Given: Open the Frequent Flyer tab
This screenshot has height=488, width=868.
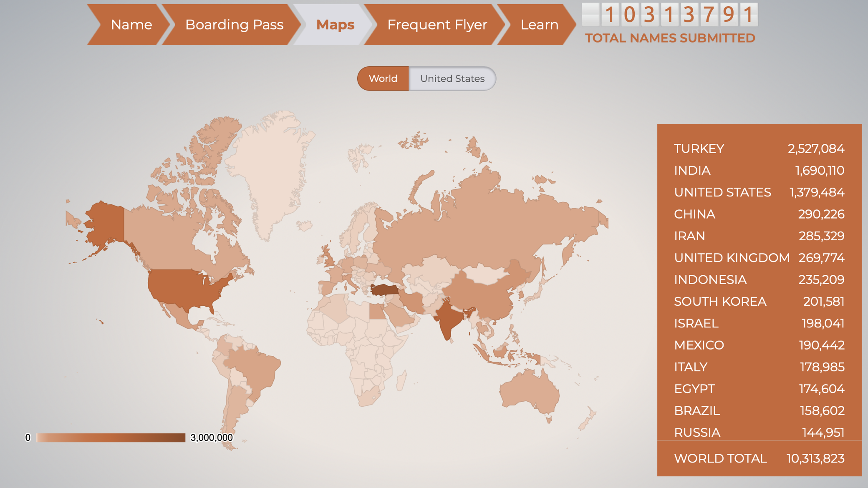Looking at the screenshot, I should tap(437, 25).
